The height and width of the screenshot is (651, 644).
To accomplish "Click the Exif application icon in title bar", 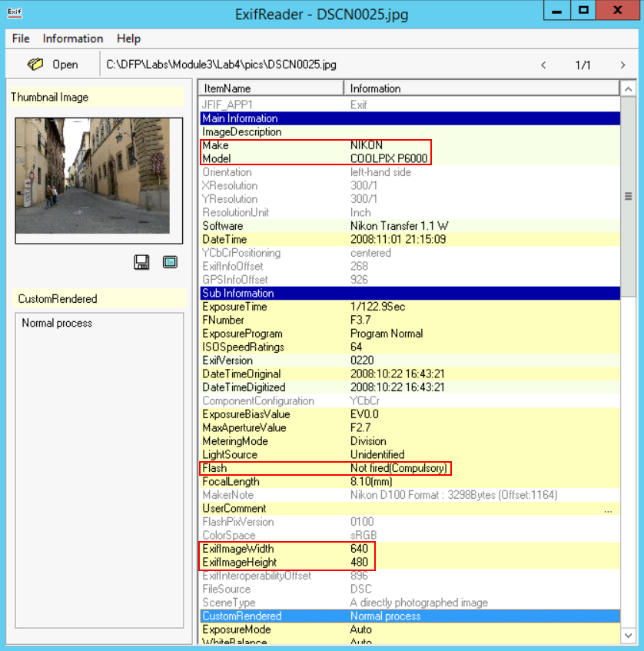I will [x=13, y=12].
